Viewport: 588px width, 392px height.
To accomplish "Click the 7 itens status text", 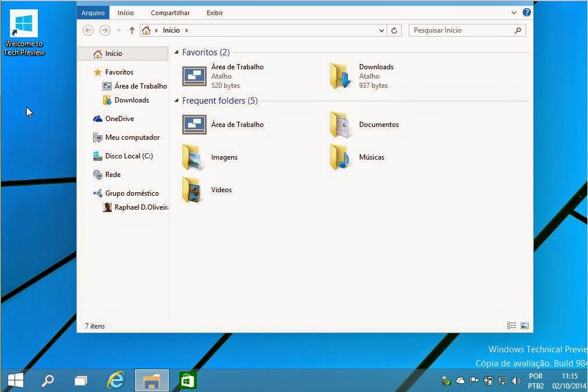I will click(x=95, y=326).
